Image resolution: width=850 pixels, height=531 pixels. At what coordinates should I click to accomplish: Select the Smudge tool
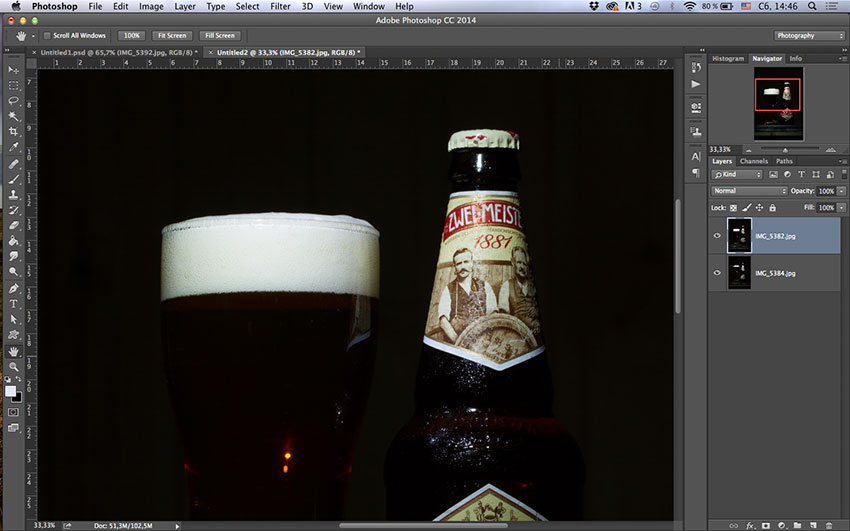(x=14, y=256)
